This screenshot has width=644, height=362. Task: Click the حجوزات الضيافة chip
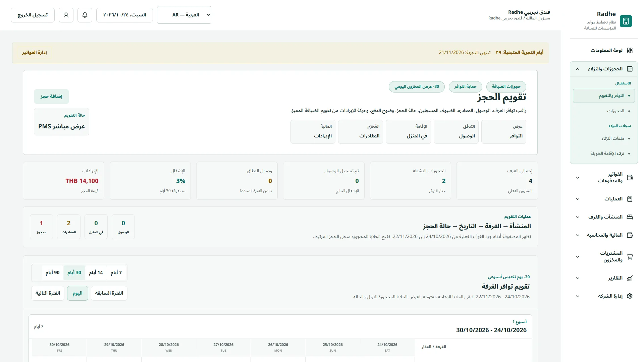point(506,87)
